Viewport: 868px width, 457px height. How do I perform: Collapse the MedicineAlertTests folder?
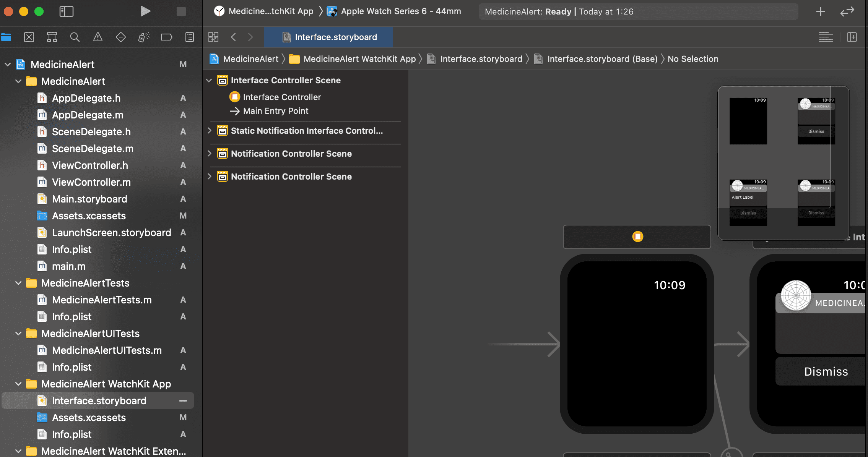[x=18, y=283]
